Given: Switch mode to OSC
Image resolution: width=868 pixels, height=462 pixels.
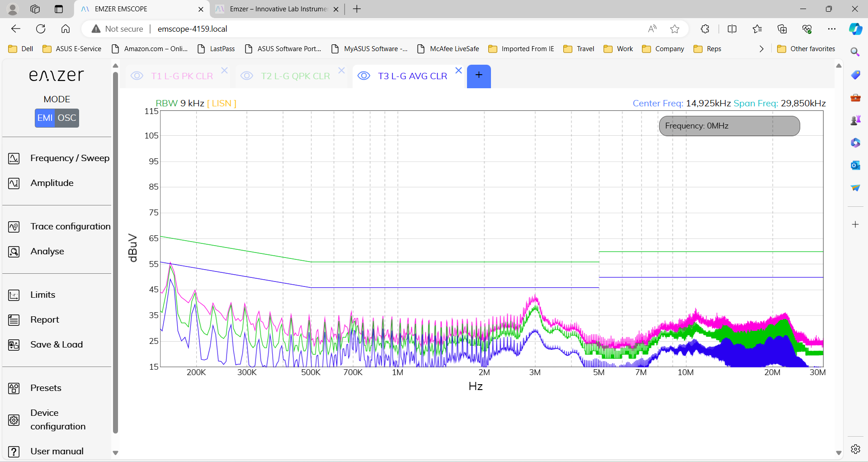Looking at the screenshot, I should pyautogui.click(x=67, y=118).
